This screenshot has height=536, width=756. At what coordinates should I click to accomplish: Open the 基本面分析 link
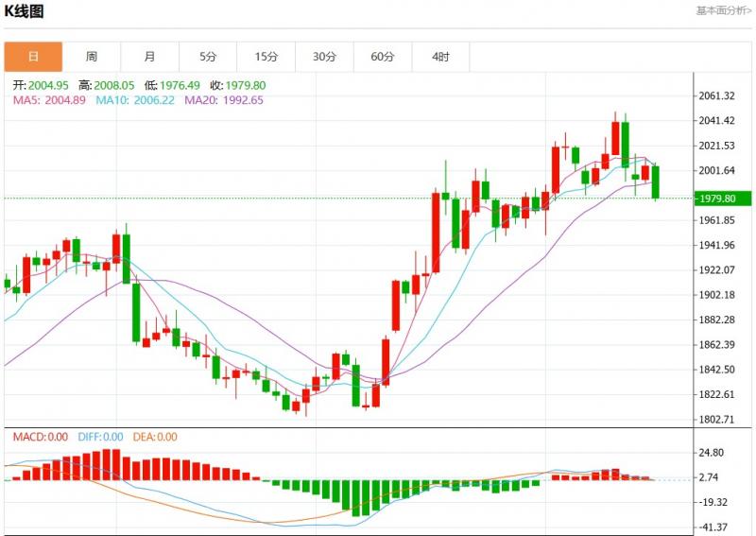coord(723,11)
